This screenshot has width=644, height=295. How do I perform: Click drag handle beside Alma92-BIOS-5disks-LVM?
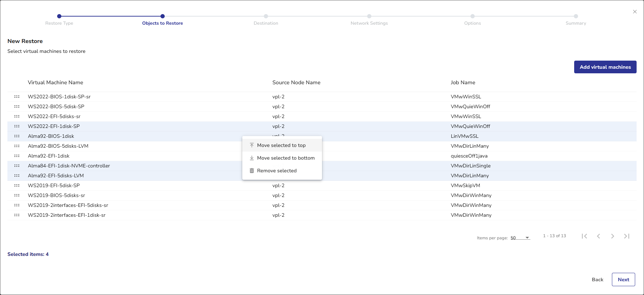[17, 146]
